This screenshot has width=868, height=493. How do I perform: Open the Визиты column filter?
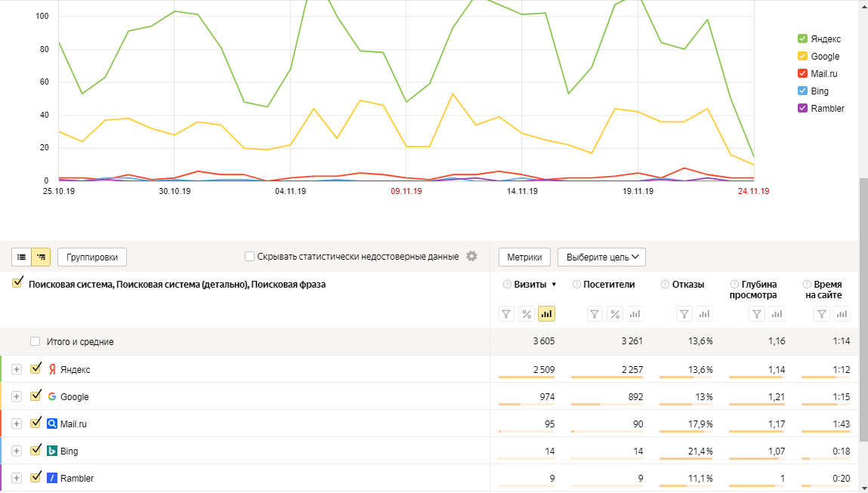506,314
